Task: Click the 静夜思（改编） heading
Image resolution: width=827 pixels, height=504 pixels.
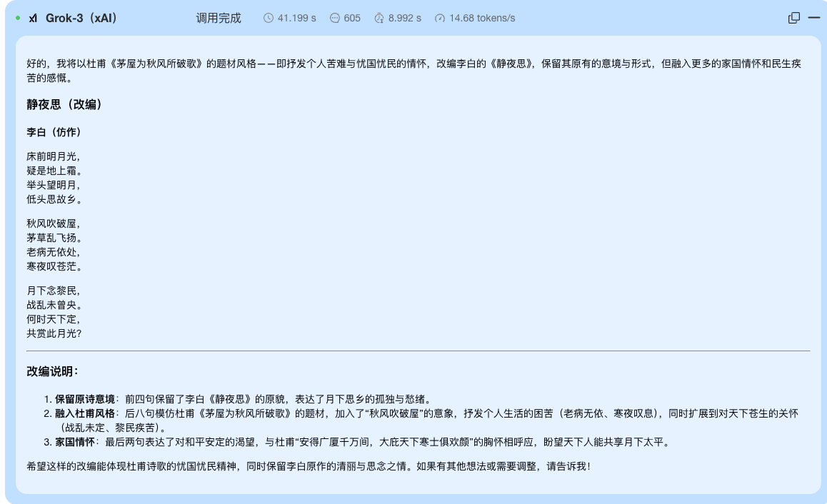Action: 65,105
